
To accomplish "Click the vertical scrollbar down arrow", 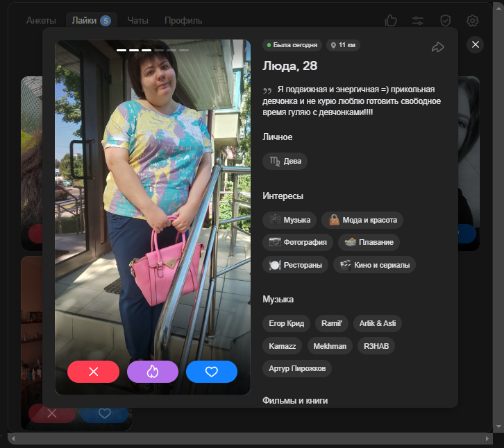I will pyautogui.click(x=498, y=427).
